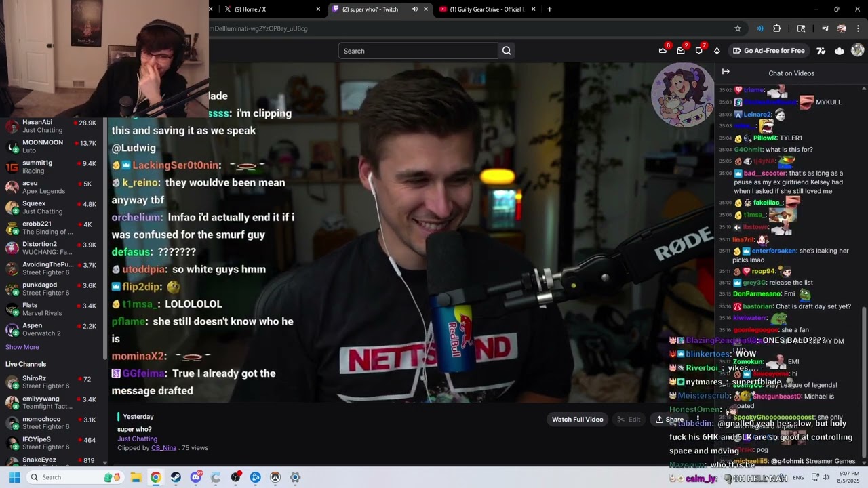Expand Show More followed channels
Viewport: 868px width, 488px height.
point(22,347)
